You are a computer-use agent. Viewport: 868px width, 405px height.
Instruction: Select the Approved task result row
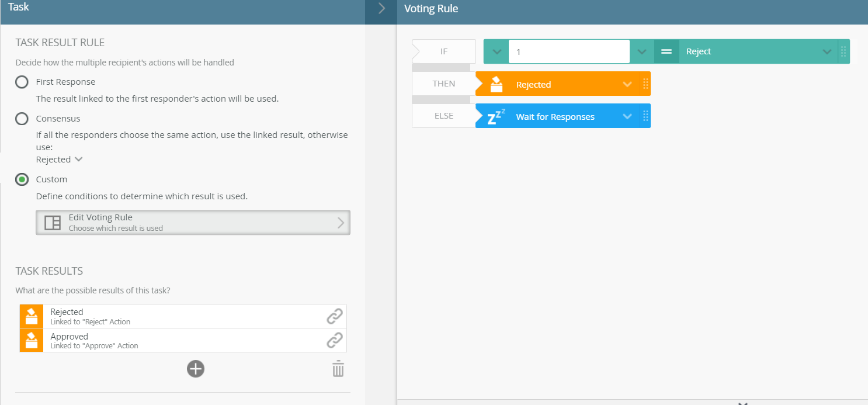[x=183, y=340]
